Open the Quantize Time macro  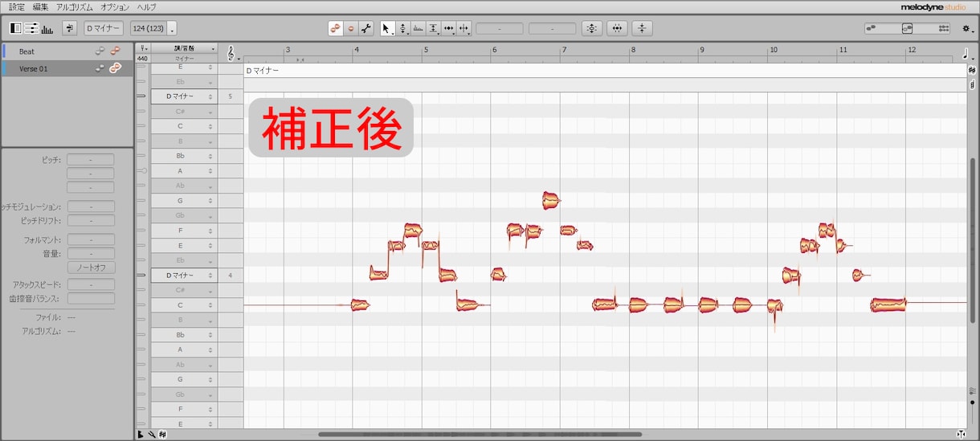[x=617, y=28]
